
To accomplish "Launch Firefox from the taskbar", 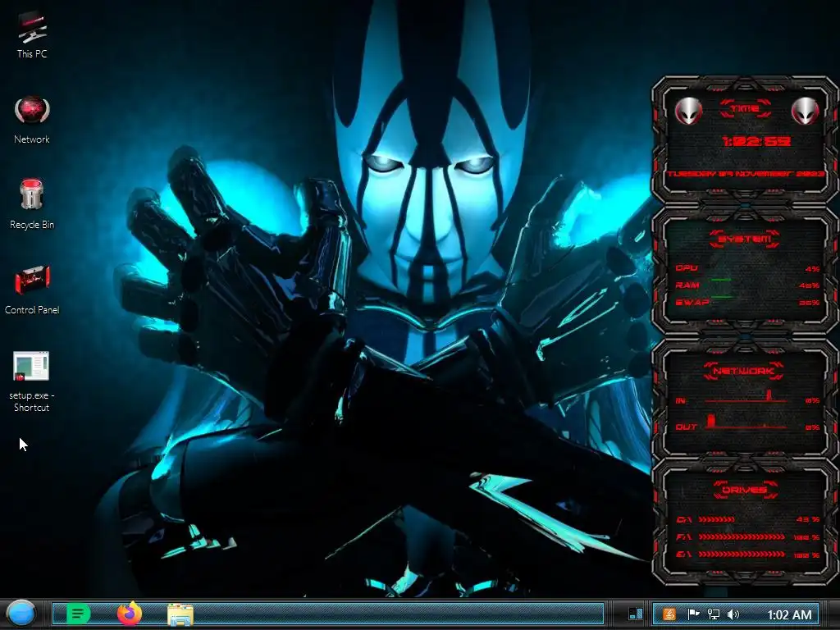I will coord(130,614).
